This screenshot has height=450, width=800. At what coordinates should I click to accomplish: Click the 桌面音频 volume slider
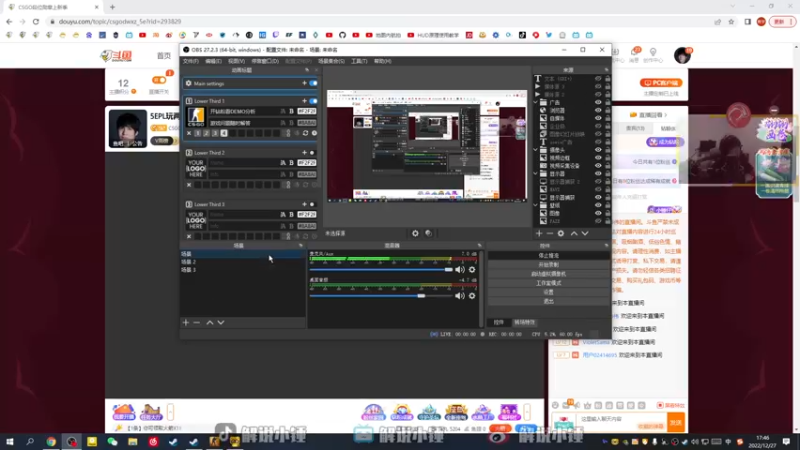pyautogui.click(x=381, y=296)
